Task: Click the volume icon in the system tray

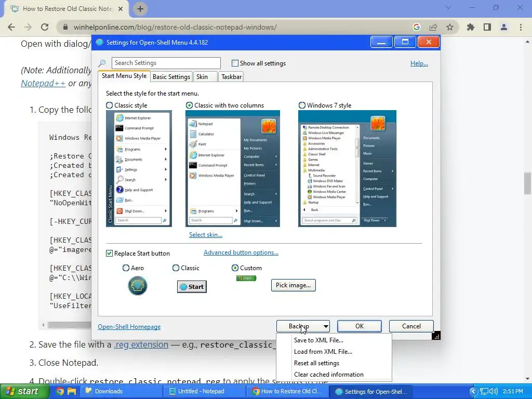Action: (x=494, y=391)
